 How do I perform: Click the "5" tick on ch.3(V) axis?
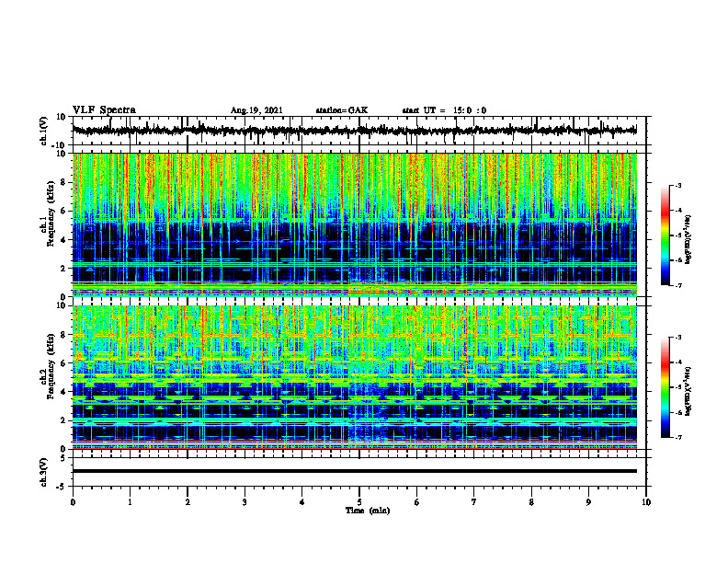tap(64, 458)
